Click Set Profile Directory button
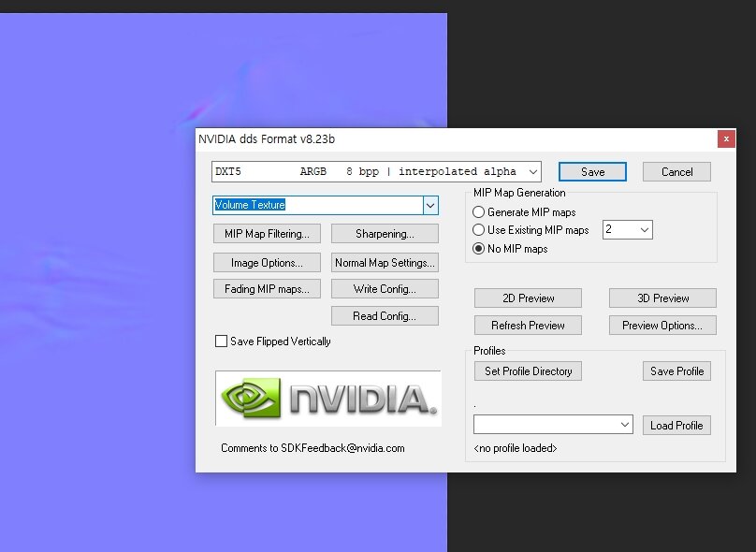This screenshot has height=552, width=756. pos(528,371)
